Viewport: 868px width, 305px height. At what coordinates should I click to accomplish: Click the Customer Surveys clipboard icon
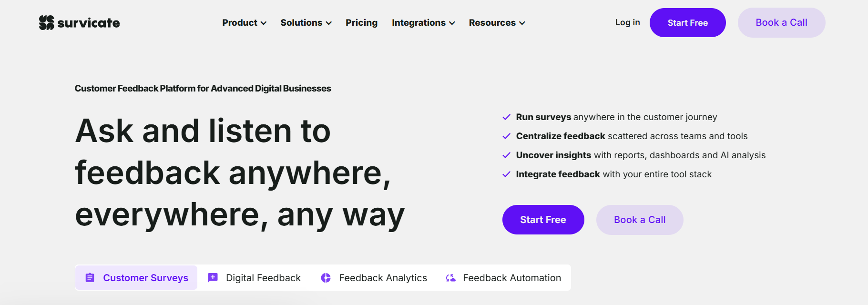click(90, 278)
